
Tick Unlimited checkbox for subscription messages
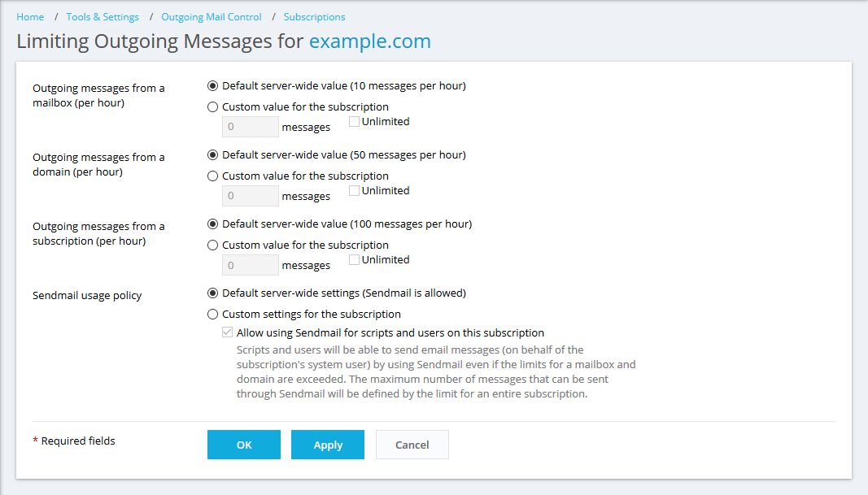click(355, 260)
